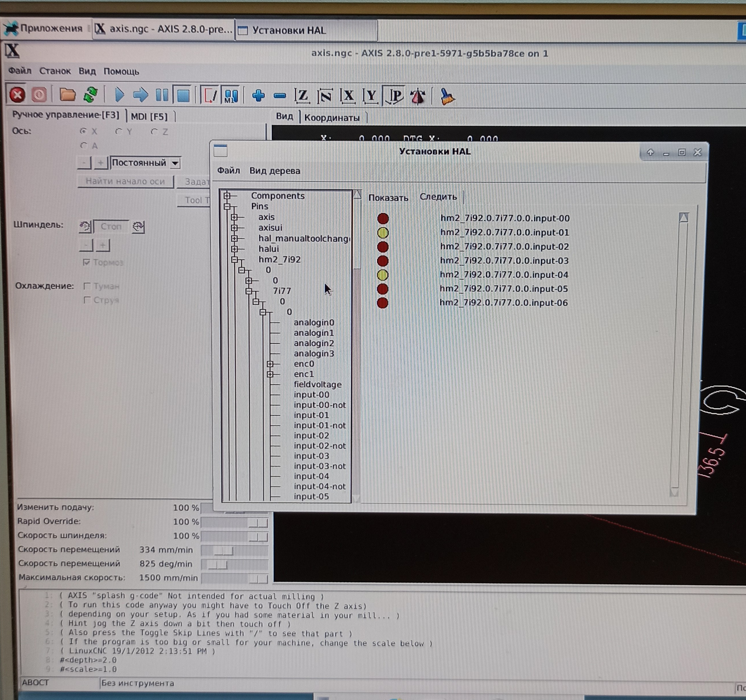Select the Z axis radio button
The image size is (746, 700).
(x=154, y=132)
